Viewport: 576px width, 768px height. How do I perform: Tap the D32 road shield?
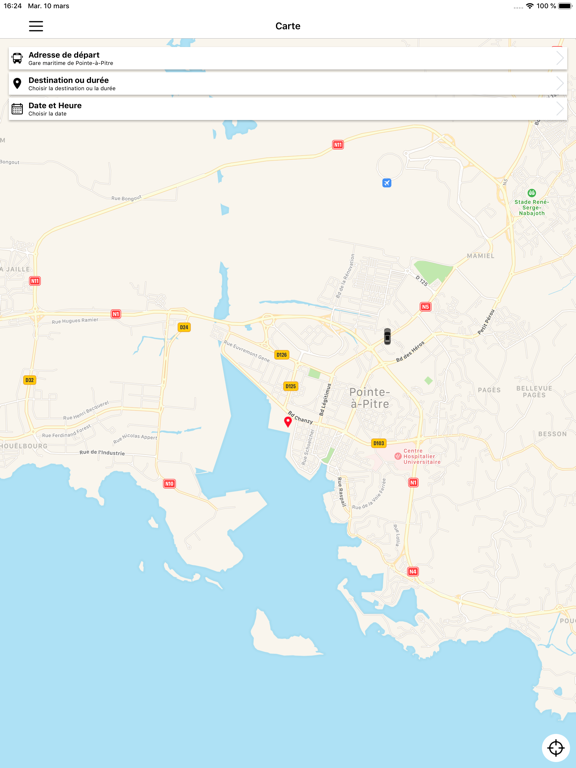(29, 380)
